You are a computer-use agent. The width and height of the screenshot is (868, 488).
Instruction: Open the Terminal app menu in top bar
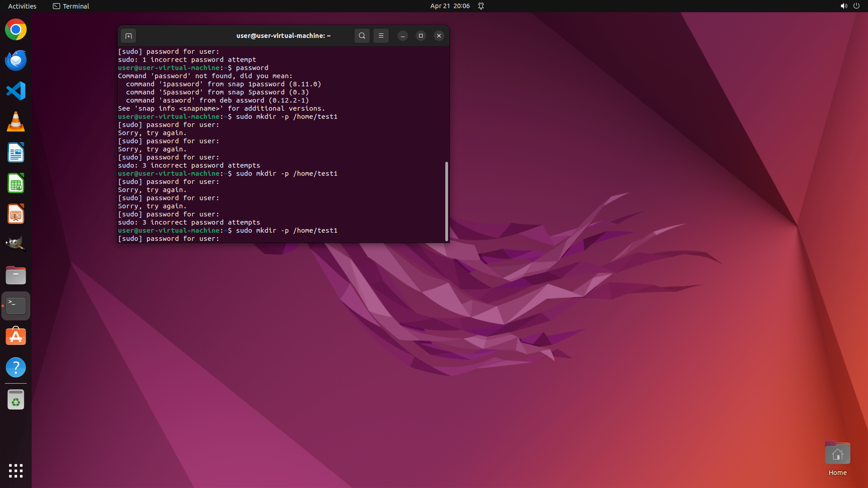click(x=71, y=6)
